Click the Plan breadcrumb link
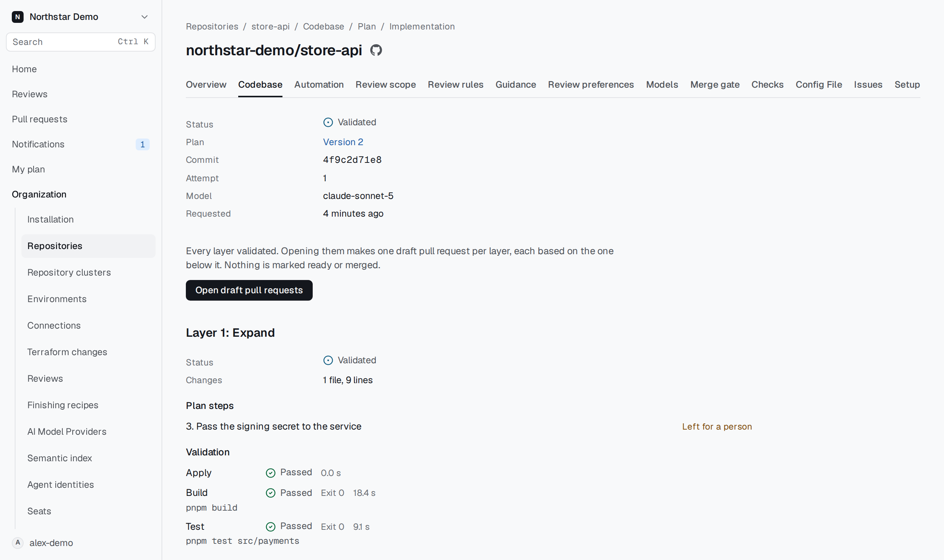Image resolution: width=944 pixels, height=560 pixels. point(367,27)
